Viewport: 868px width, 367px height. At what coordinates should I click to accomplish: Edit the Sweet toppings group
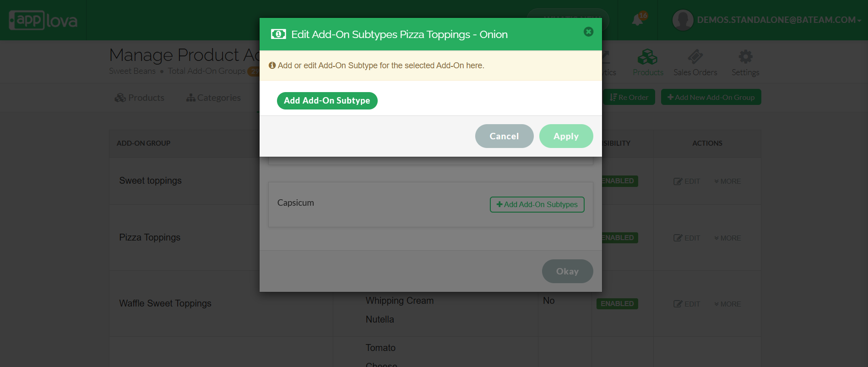coord(687,181)
